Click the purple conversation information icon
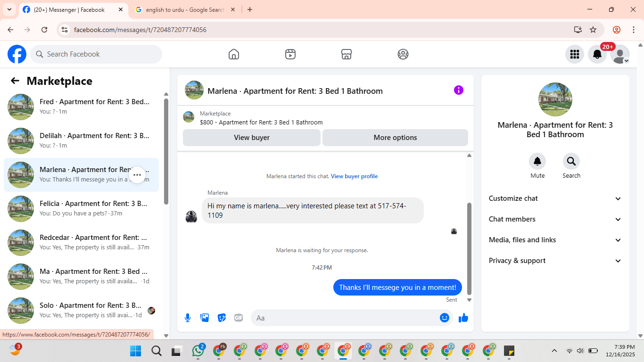 (x=459, y=90)
